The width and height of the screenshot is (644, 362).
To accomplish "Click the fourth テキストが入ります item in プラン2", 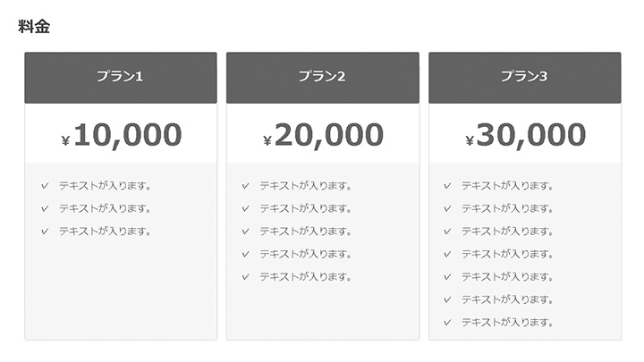I will point(305,255).
